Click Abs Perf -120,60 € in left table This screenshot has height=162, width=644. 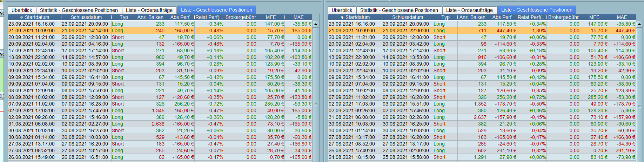[x=183, y=97]
